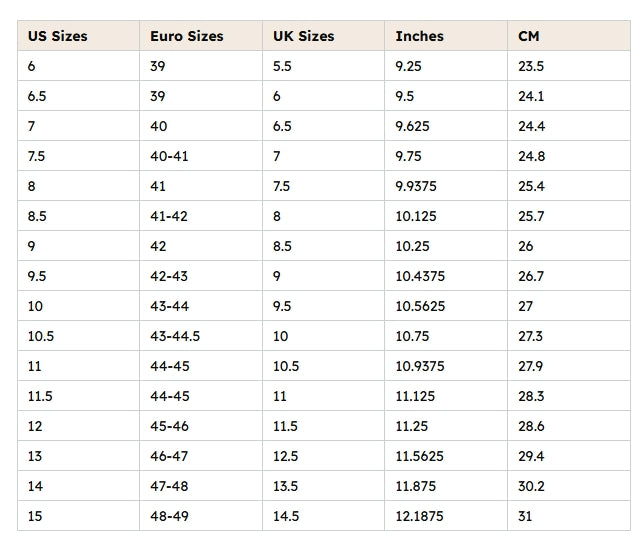Select the US size 8.5 cell
This screenshot has width=642, height=544.
pos(78,216)
